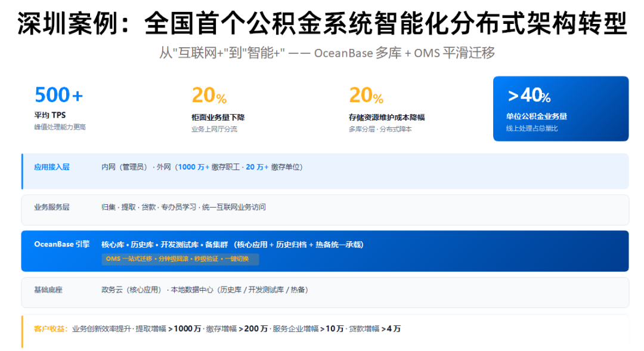Click the 20% above 存储资源维护成本降幅
Viewport: 644px width, 351px height.
click(366, 96)
